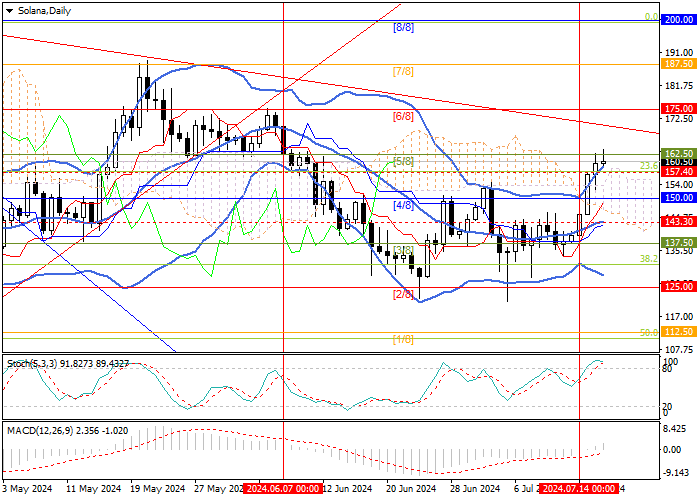Select the 143.30 red price label
Screen dimensions: 700x500
(x=679, y=221)
